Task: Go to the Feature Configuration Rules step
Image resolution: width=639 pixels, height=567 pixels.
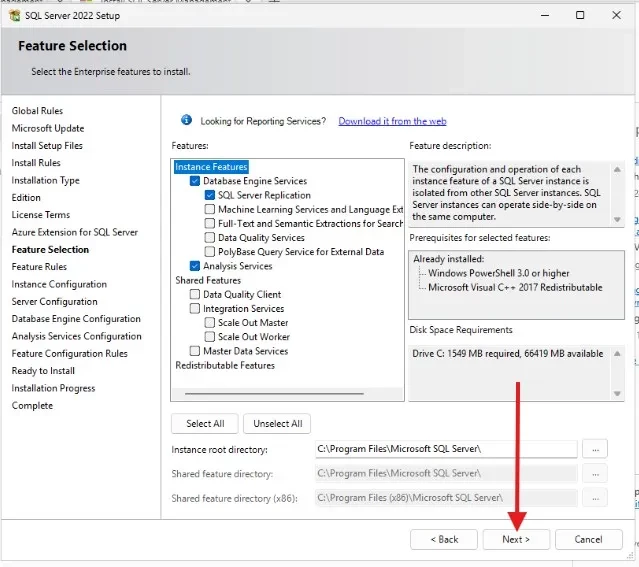Action: point(70,353)
